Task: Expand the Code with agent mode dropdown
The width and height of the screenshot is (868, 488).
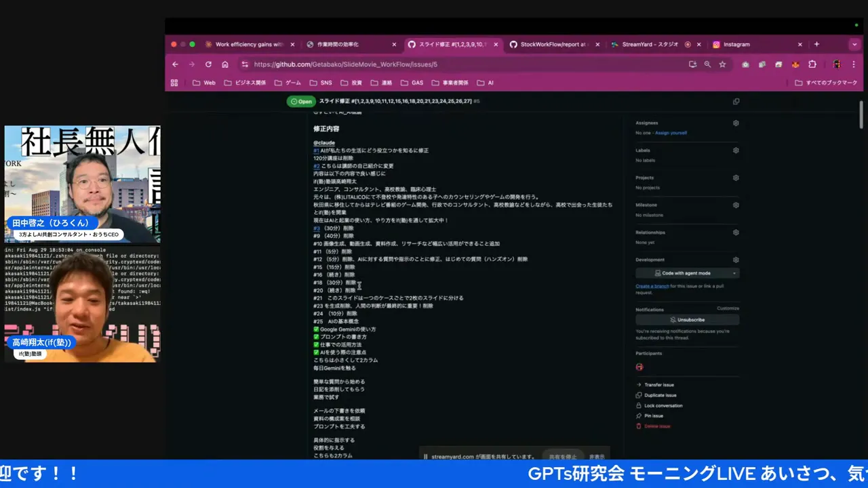Action: click(x=734, y=272)
